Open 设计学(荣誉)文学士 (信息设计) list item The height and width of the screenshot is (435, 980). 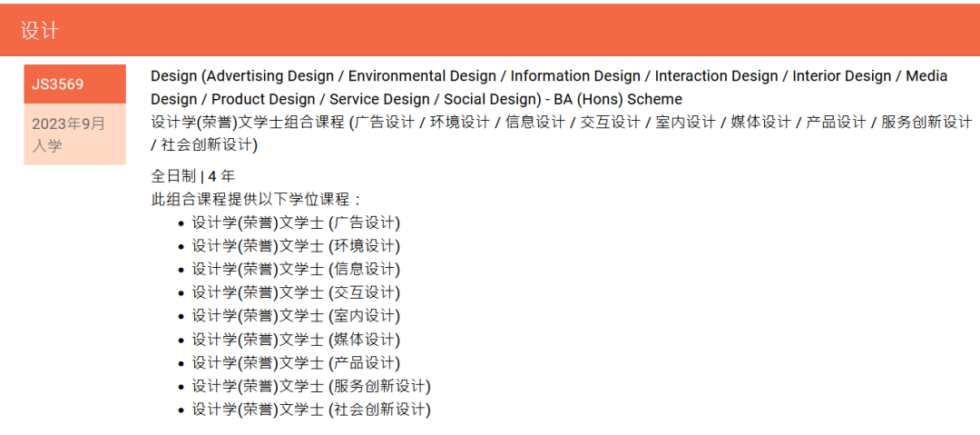tap(295, 270)
